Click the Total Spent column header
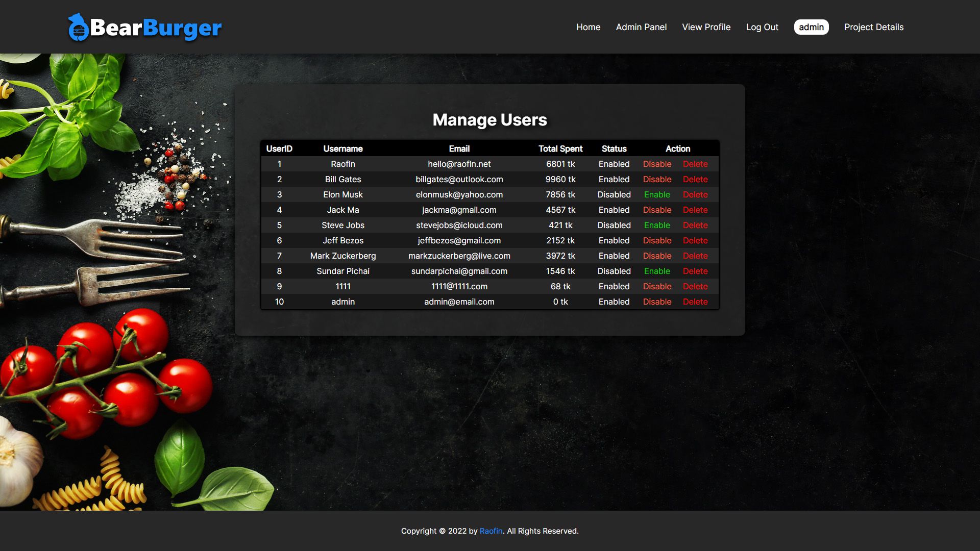Screen dimensions: 980x551 pos(560,148)
